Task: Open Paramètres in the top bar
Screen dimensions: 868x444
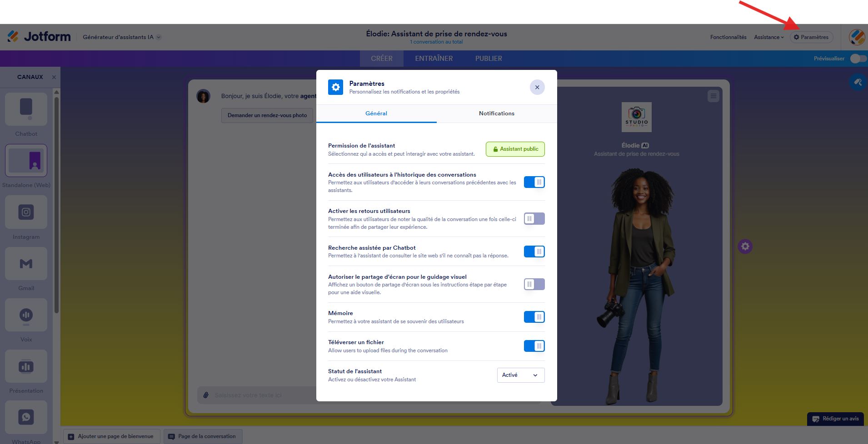Action: (x=811, y=37)
